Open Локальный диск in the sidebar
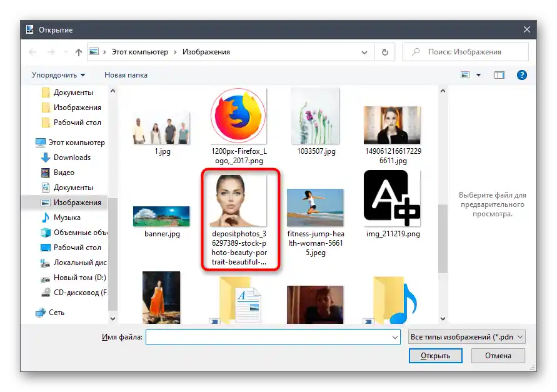Viewport: 557px width, 392px height. [x=74, y=263]
